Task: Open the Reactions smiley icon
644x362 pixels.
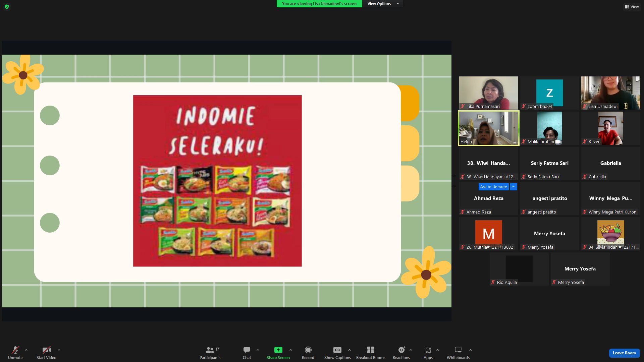Action: [x=401, y=350]
